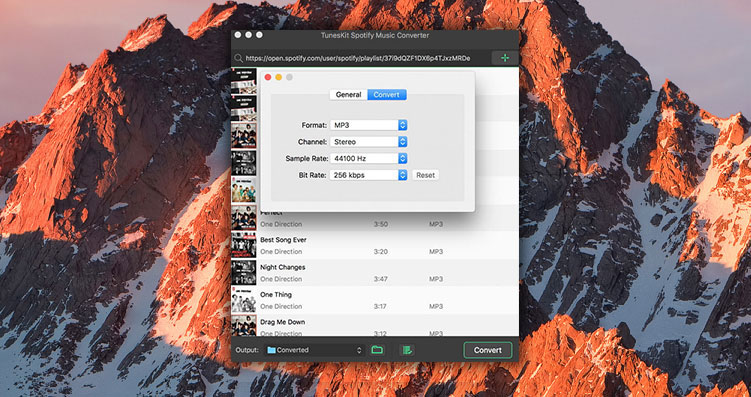Screen dimensions: 751x397
Task: Click One Direction artist under Best Song Ever
Action: coord(281,251)
